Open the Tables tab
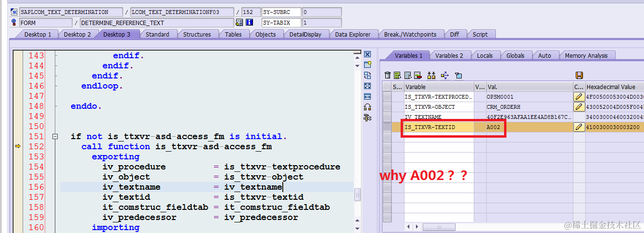The height and width of the screenshot is (233, 644). click(234, 34)
